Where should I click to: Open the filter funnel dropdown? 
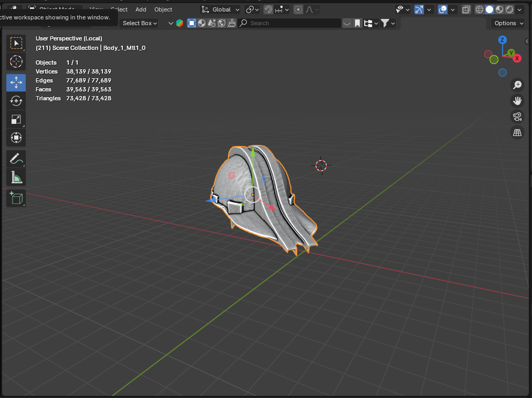pyautogui.click(x=388, y=23)
